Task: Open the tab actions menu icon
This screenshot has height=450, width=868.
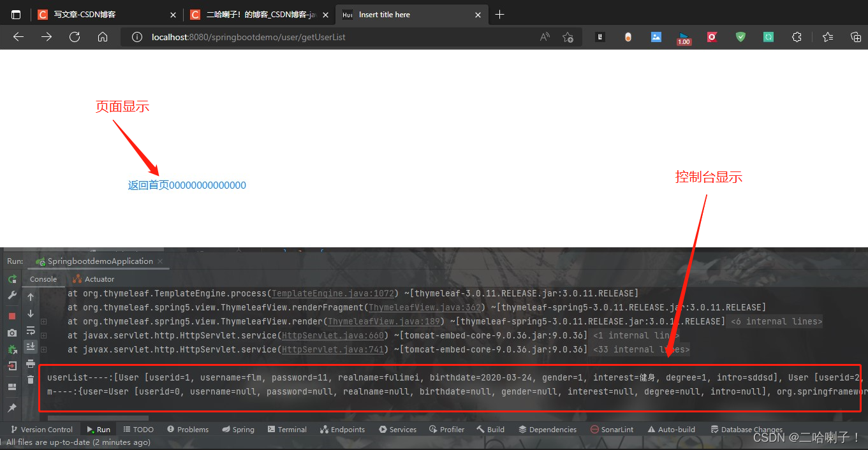Action: pos(16,14)
